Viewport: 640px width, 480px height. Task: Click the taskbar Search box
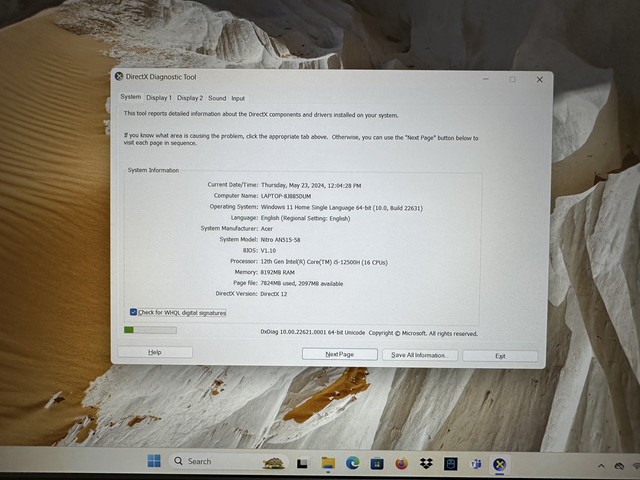[229, 462]
